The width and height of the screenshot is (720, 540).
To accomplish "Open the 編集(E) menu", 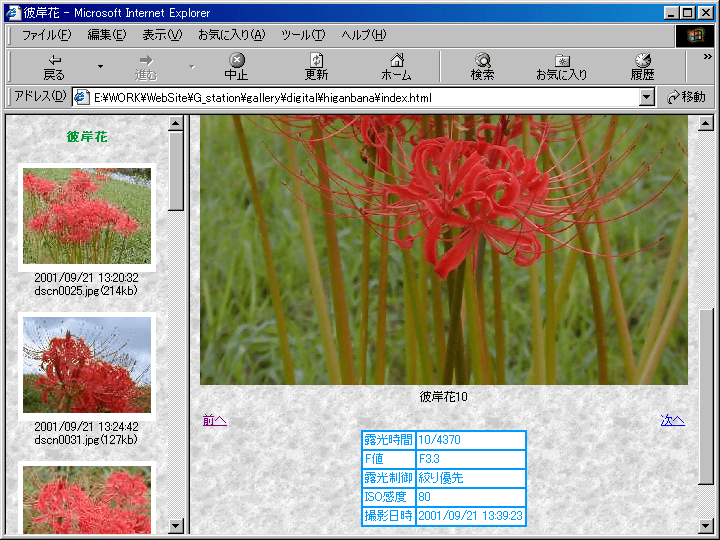I will [107, 35].
